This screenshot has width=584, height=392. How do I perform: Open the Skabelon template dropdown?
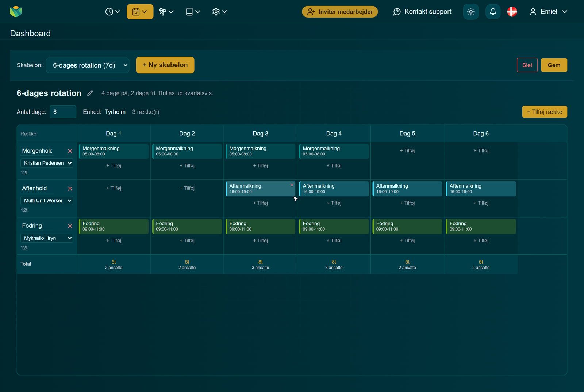pos(88,65)
